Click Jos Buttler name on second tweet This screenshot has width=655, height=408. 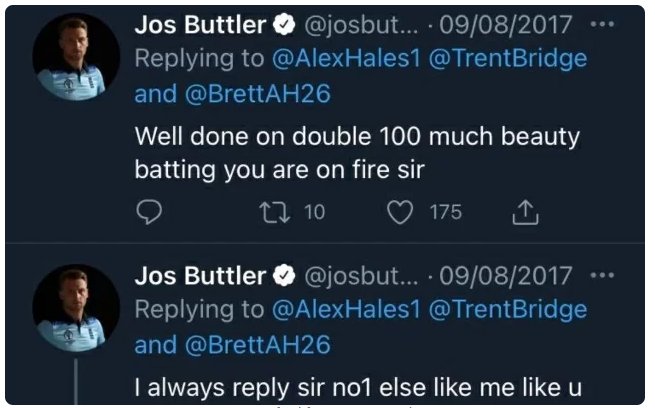pos(200,276)
